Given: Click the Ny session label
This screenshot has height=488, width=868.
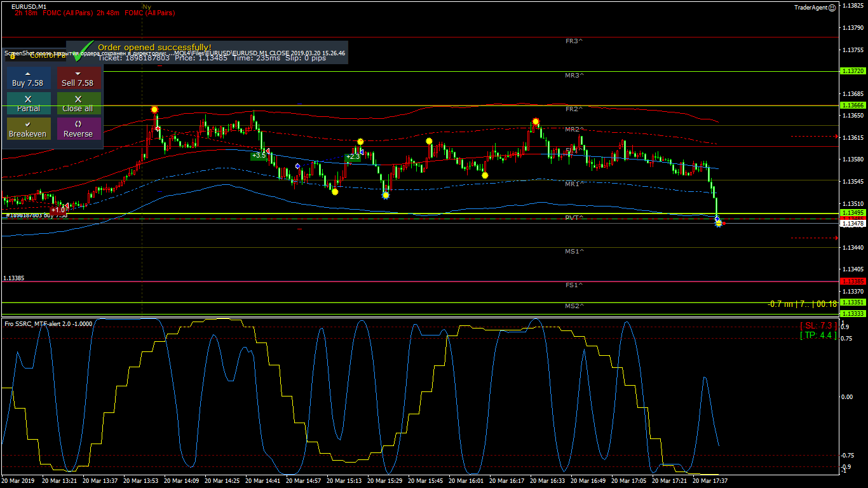Looking at the screenshot, I should pos(147,6).
